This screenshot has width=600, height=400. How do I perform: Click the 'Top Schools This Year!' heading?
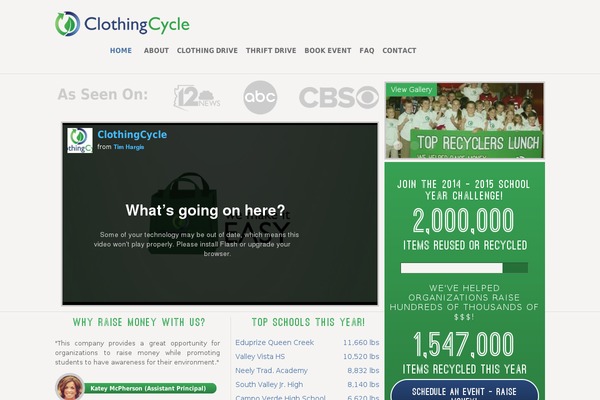[308, 322]
